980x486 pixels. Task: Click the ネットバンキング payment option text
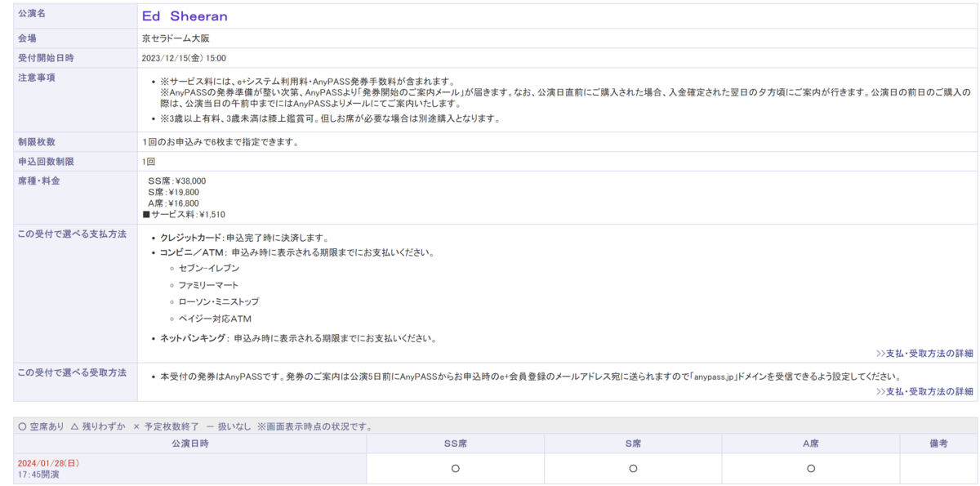(298, 338)
